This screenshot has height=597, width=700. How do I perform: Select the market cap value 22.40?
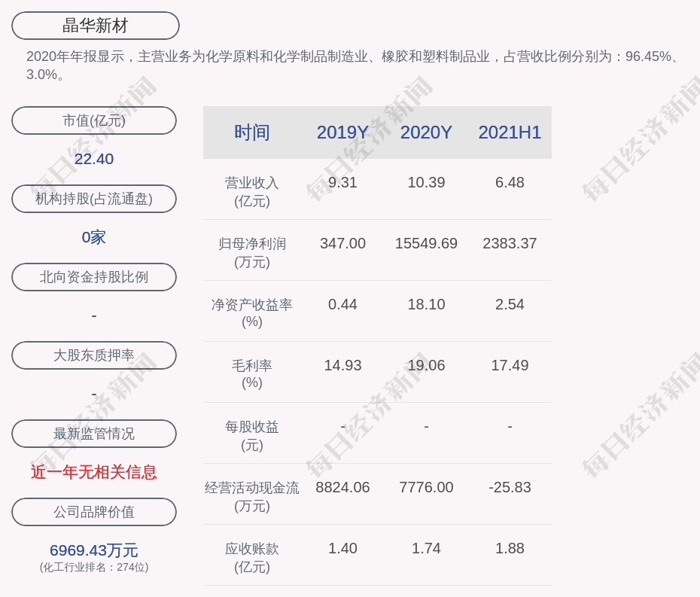tap(94, 159)
